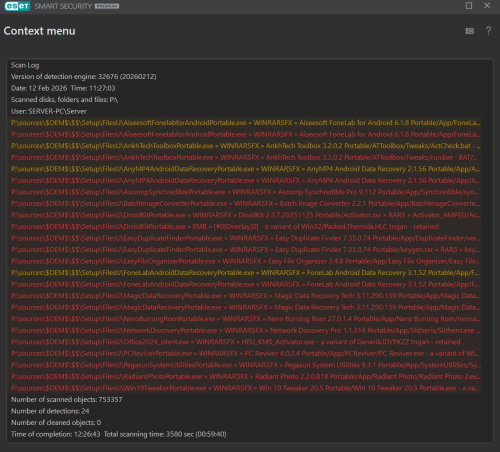The height and width of the screenshot is (452, 500).
Task: Click the Number of detections: 24 line
Action: (x=50, y=411)
